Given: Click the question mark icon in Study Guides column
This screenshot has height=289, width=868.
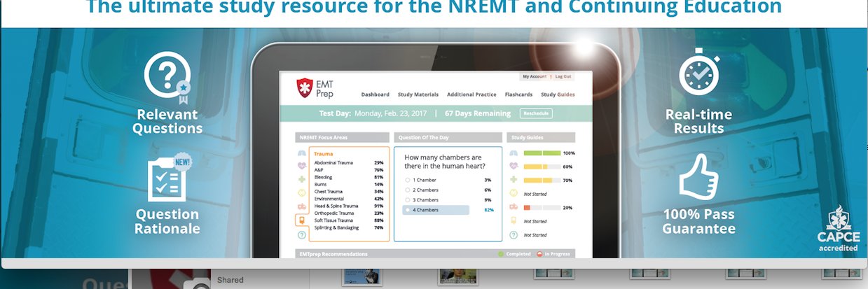Looking at the screenshot, I should click(514, 235).
